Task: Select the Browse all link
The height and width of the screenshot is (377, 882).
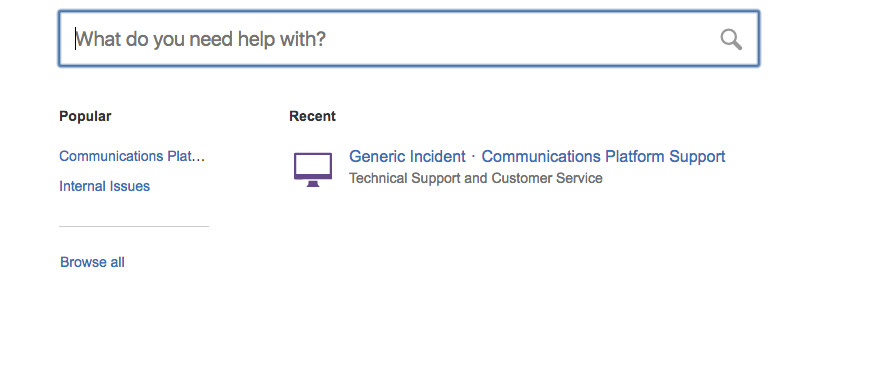Action: click(x=92, y=262)
